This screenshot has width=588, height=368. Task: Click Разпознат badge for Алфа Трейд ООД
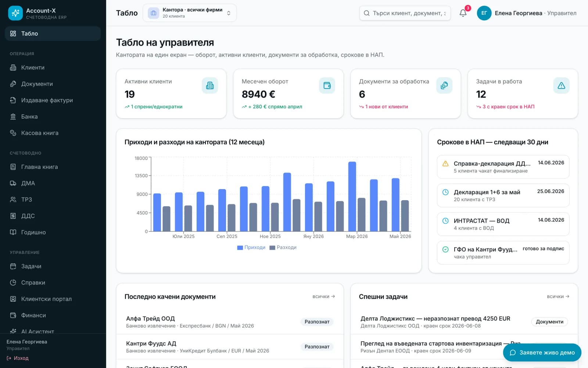coord(317,322)
